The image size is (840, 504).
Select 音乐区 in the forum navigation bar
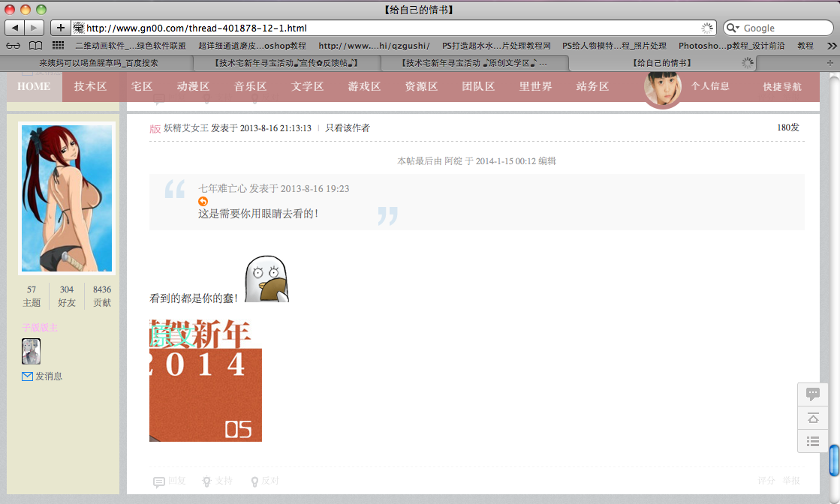[x=250, y=86]
